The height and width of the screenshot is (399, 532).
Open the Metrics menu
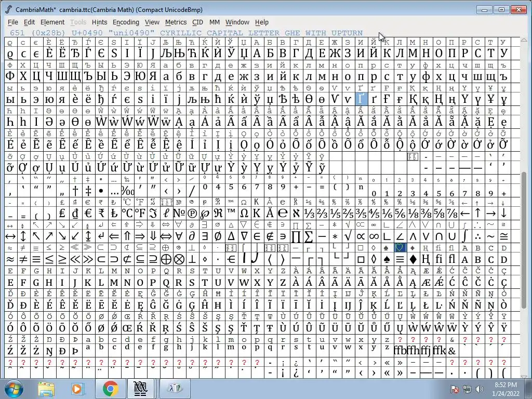(176, 22)
